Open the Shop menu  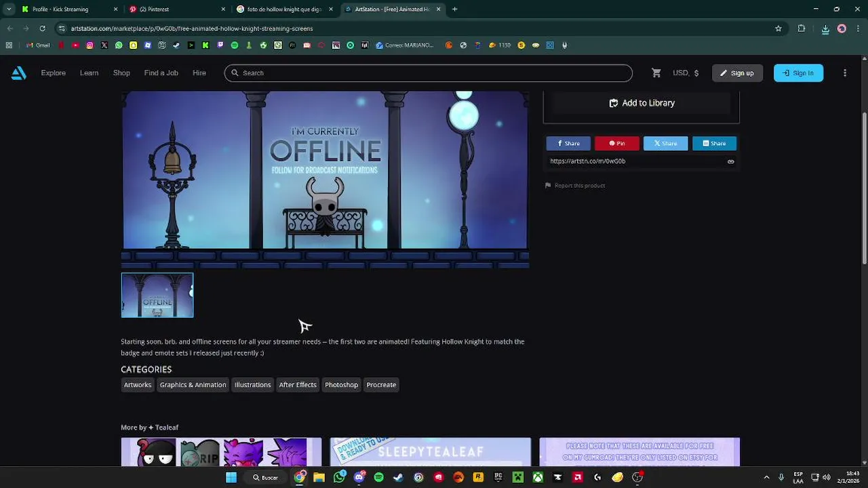coord(121,73)
